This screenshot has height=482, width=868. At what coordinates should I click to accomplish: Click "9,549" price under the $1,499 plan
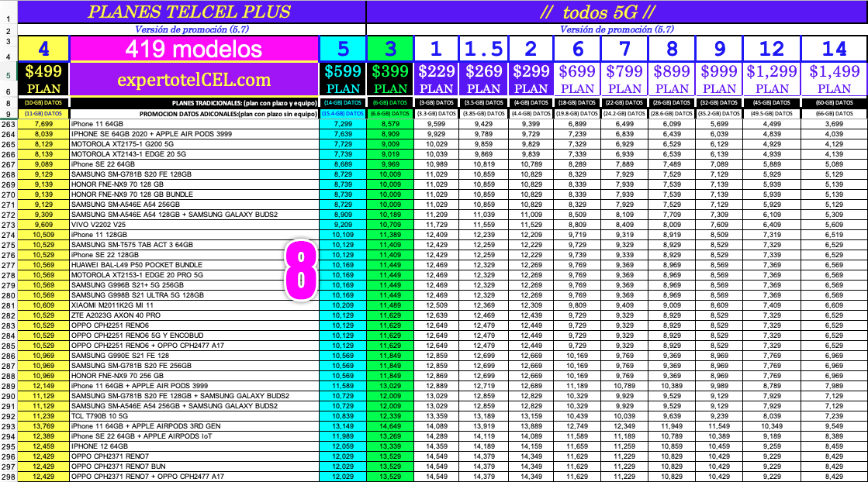[x=834, y=426]
